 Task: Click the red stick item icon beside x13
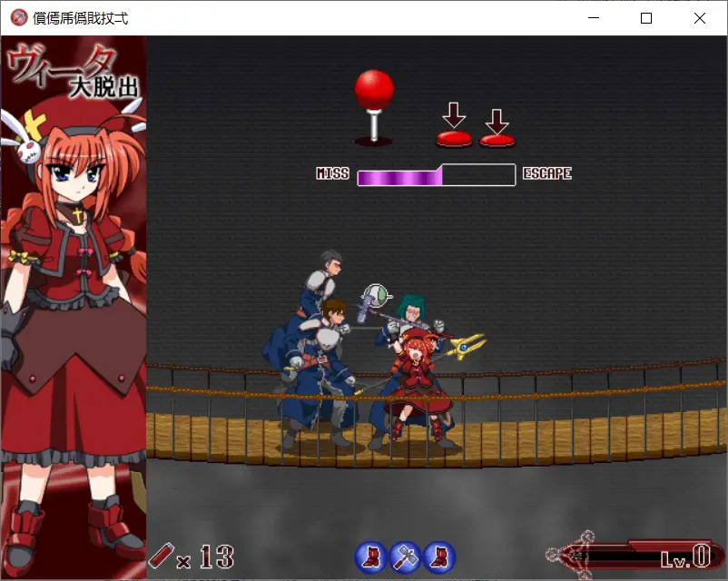(x=161, y=555)
